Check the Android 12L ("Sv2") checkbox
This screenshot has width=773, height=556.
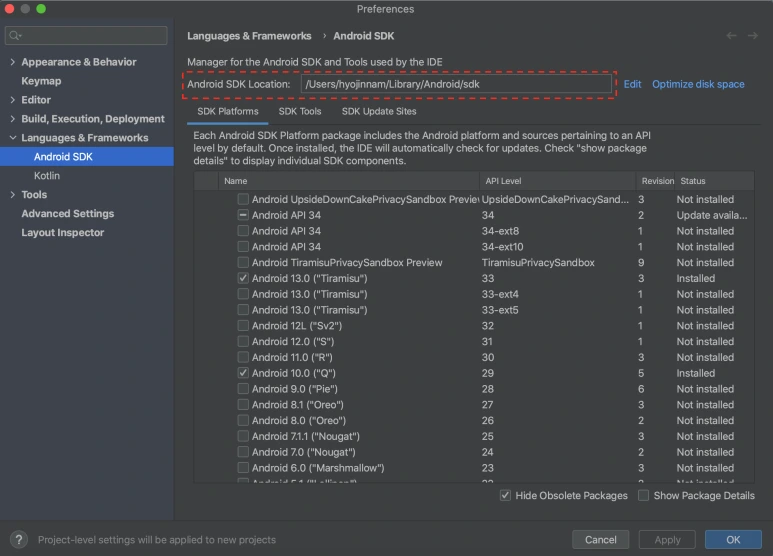tap(243, 326)
